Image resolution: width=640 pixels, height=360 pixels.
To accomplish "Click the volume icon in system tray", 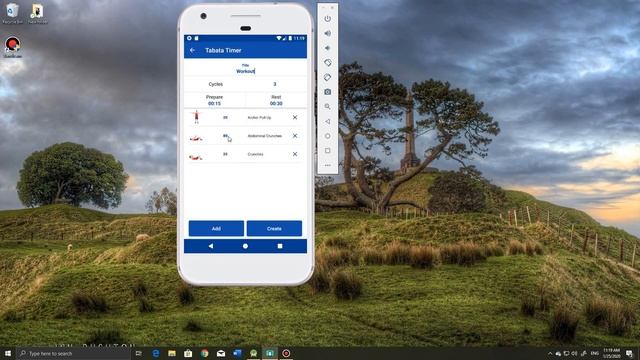I will coord(574,353).
